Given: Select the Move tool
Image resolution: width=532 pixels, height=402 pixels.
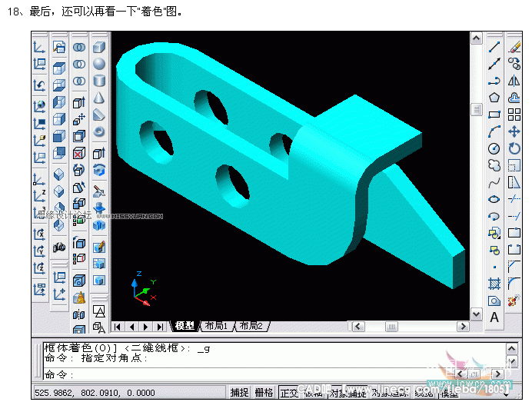Looking at the screenshot, I should 514,131.
